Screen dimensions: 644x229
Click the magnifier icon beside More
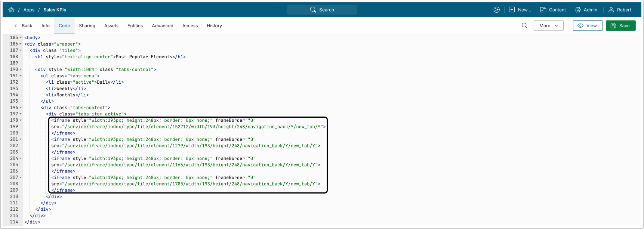[x=524, y=26]
